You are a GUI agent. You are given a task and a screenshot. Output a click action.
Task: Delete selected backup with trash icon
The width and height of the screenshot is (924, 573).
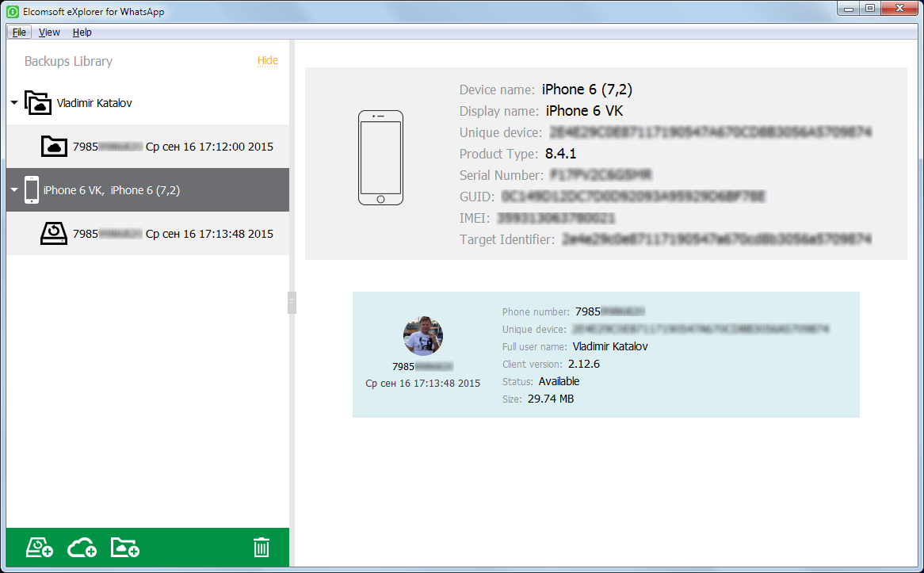(x=261, y=547)
